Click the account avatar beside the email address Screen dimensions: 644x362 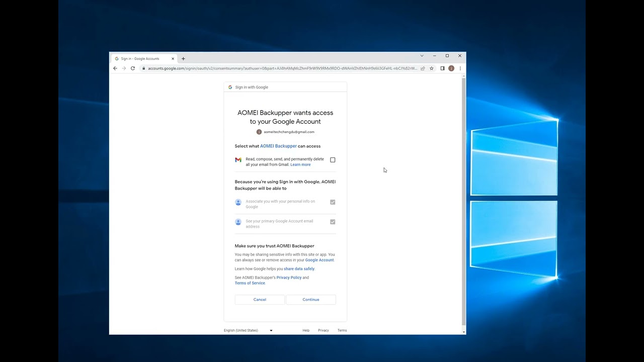(259, 132)
